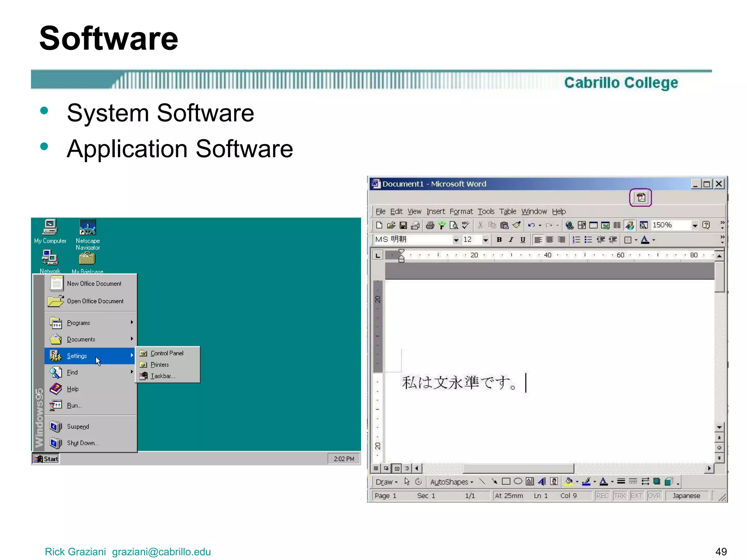
Task: Click the Spelling ABC checkmark icon
Action: pyautogui.click(x=465, y=225)
